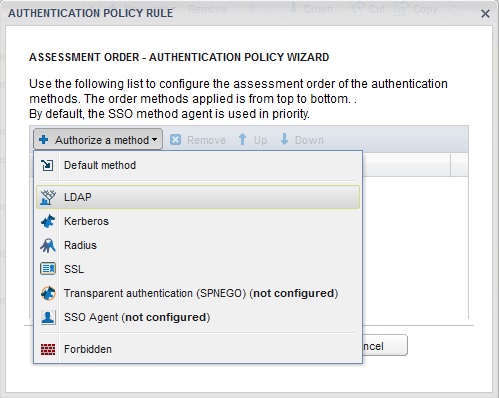Click the SSO Agent user icon
Screen dimensions: 499x398
coord(48,317)
